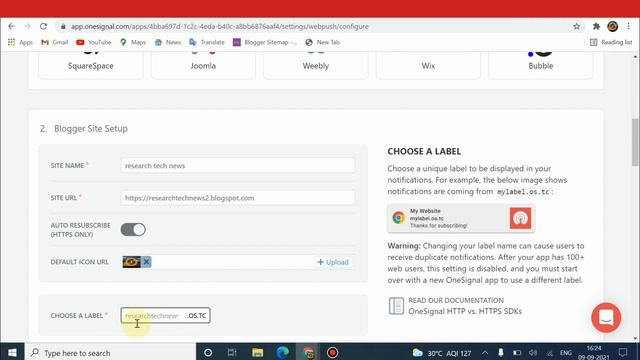640x360 pixels.
Task: Open the screen recorder taskbar icon
Action: point(332,353)
